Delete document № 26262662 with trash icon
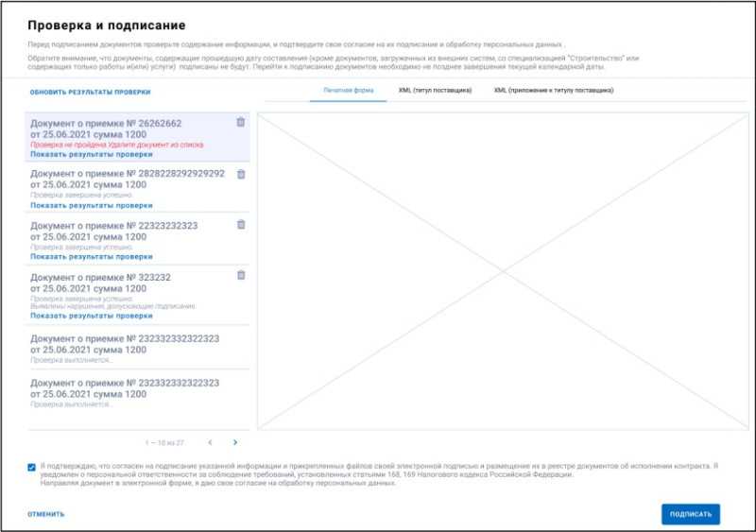The image size is (756, 532). 241,123
